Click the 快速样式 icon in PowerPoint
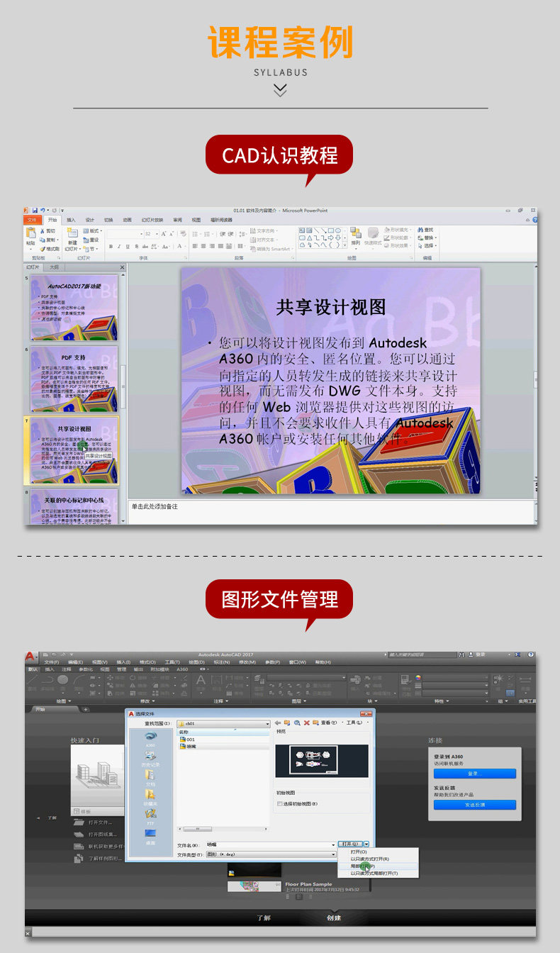 click(x=372, y=233)
